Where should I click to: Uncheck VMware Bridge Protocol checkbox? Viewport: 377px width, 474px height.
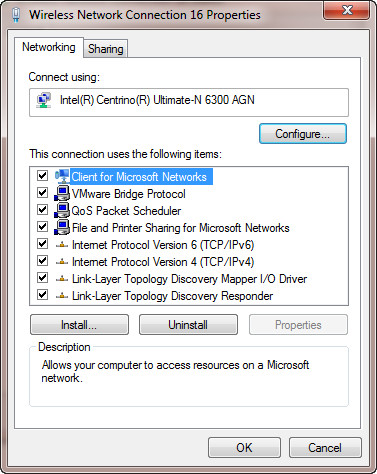pyautogui.click(x=42, y=192)
